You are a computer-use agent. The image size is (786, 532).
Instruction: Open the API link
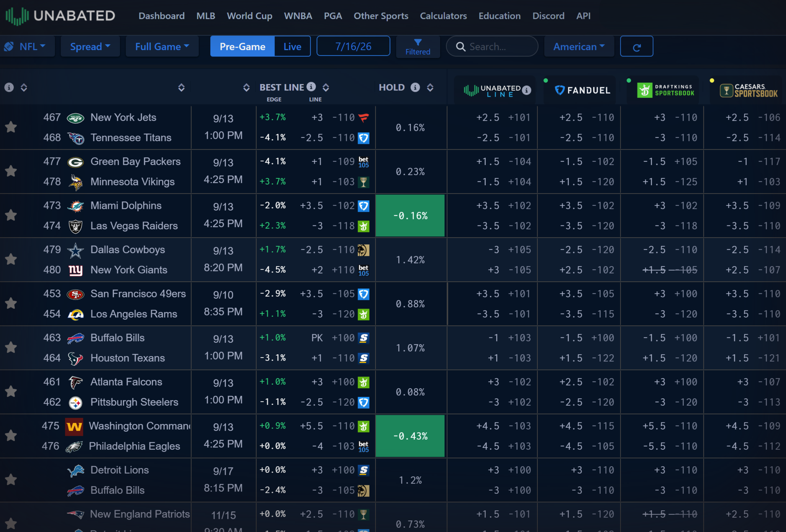click(584, 16)
